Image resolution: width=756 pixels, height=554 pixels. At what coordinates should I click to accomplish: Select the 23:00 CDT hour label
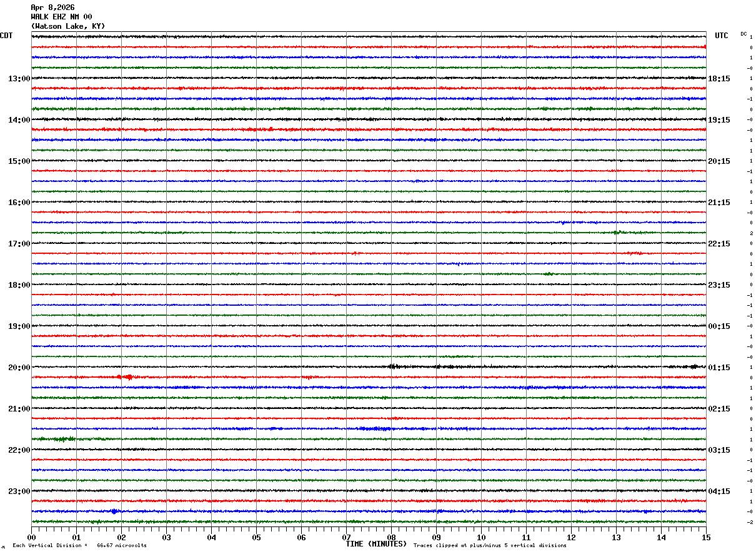tap(19, 491)
